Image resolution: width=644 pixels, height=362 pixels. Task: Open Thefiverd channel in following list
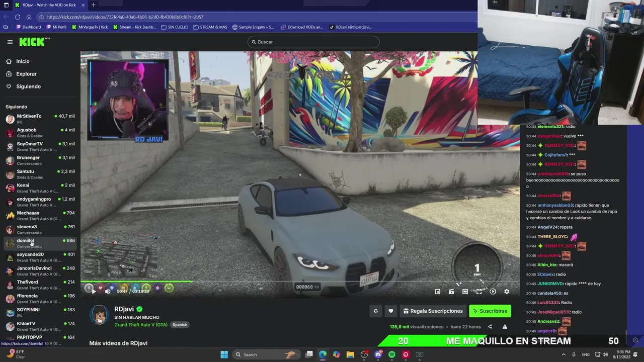[40, 285]
